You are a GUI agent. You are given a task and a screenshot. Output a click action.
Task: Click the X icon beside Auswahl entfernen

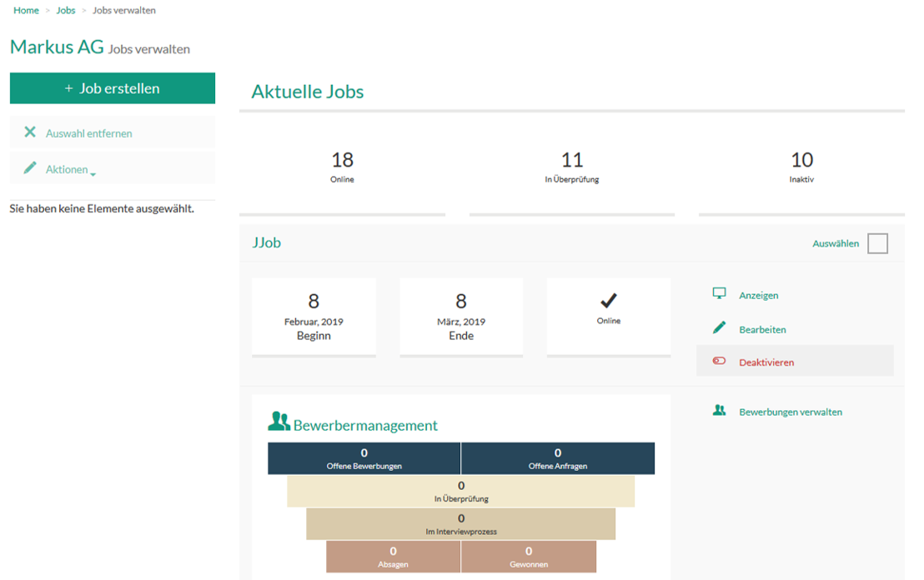(x=30, y=132)
